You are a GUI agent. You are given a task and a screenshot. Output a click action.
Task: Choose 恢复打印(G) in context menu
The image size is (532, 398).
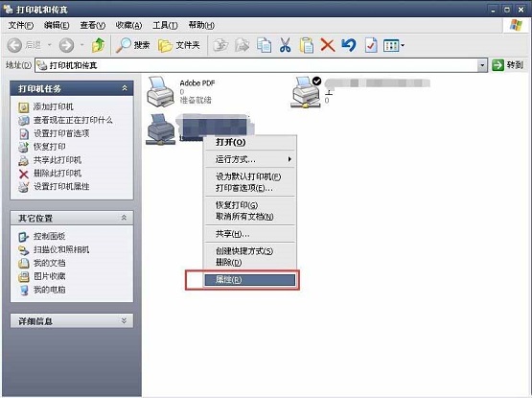tap(250, 205)
